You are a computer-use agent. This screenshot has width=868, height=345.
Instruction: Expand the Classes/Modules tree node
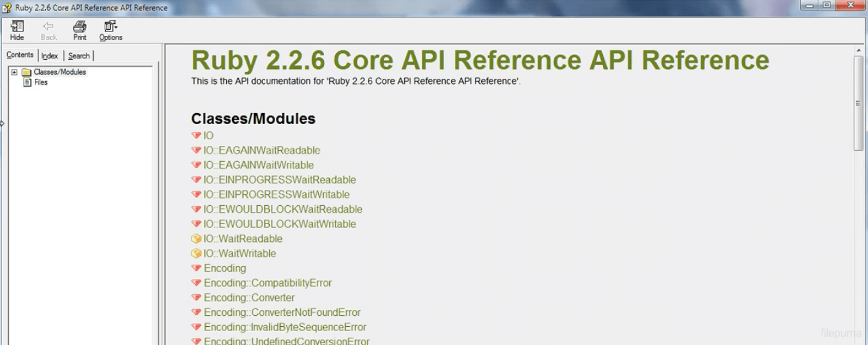click(14, 72)
